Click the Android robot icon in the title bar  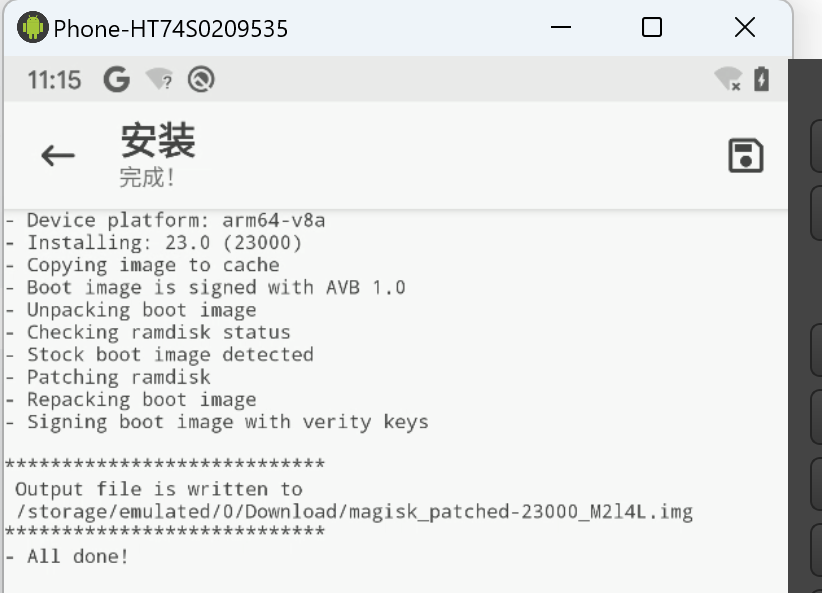pos(32,28)
